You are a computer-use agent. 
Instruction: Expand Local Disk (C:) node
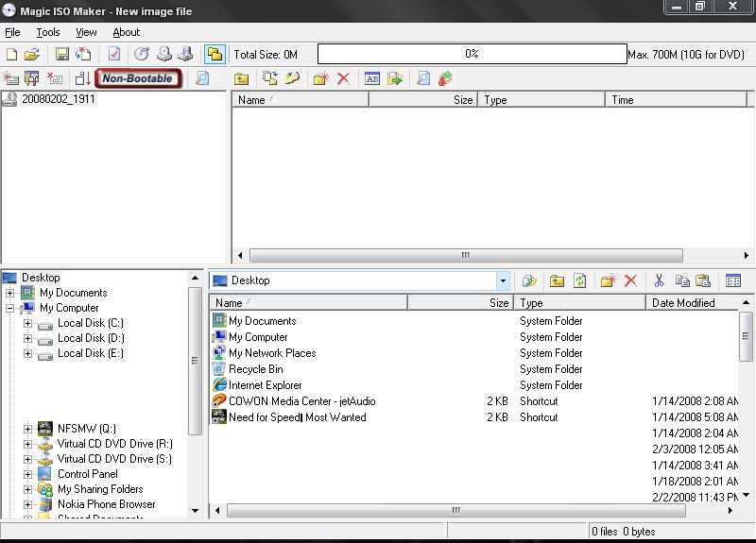pos(28,323)
